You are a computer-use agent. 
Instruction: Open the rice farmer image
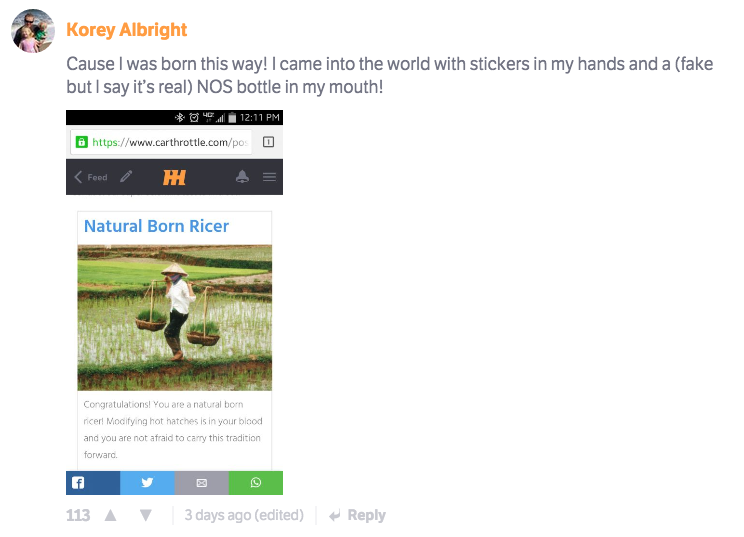[175, 318]
